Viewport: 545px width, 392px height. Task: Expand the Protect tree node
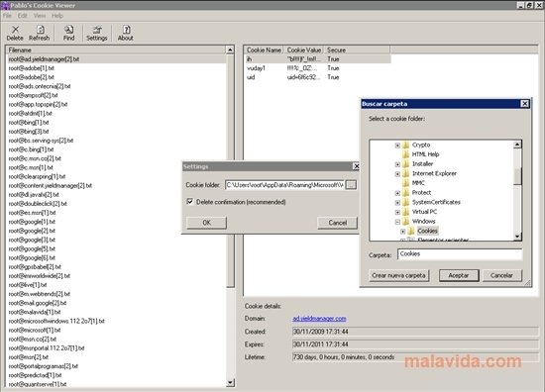click(x=397, y=193)
